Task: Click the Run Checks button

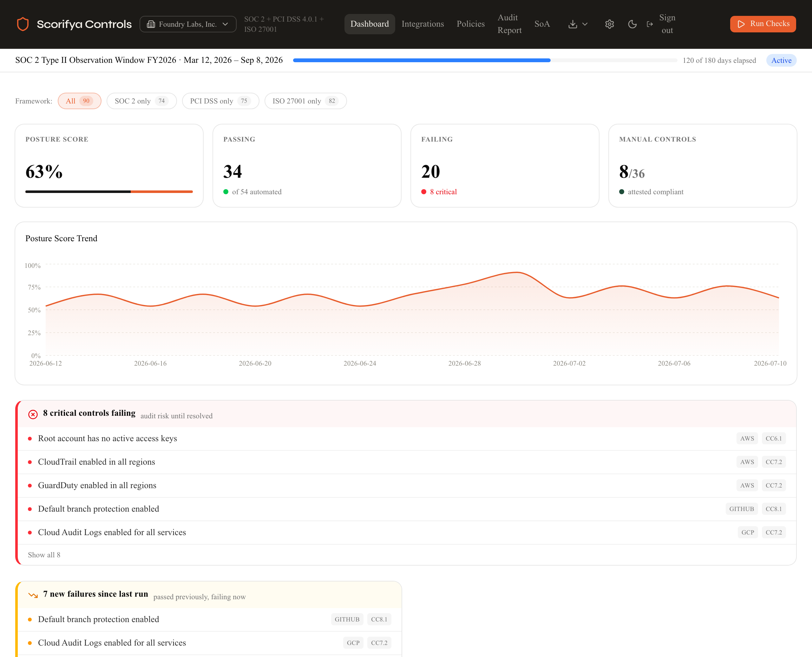Action: (763, 24)
